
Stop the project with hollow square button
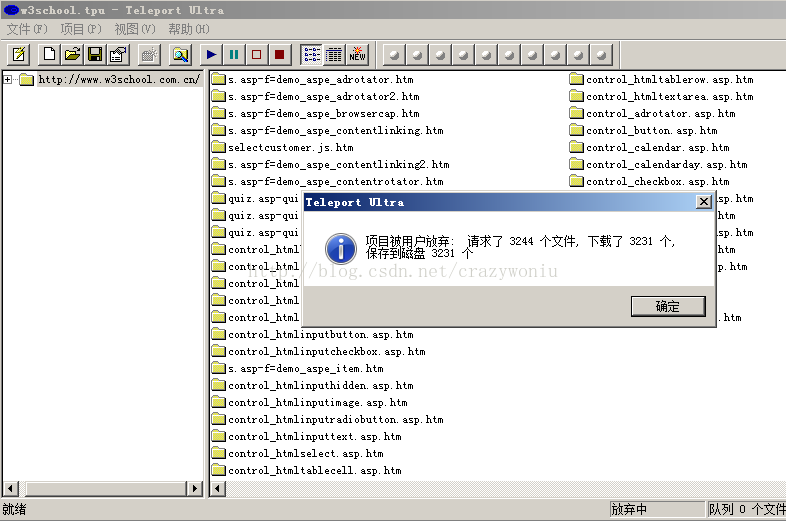pyautogui.click(x=257, y=54)
